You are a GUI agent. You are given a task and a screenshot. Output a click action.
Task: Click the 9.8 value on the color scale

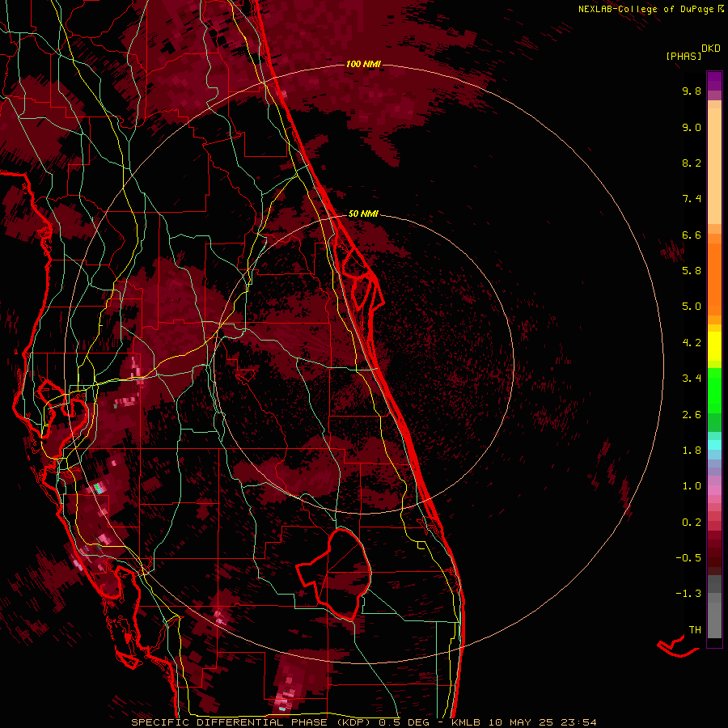click(x=692, y=91)
